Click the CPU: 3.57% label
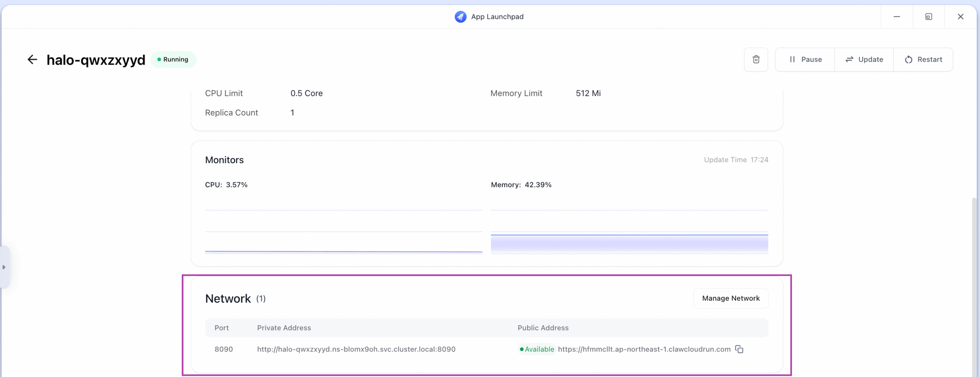 pyautogui.click(x=226, y=185)
